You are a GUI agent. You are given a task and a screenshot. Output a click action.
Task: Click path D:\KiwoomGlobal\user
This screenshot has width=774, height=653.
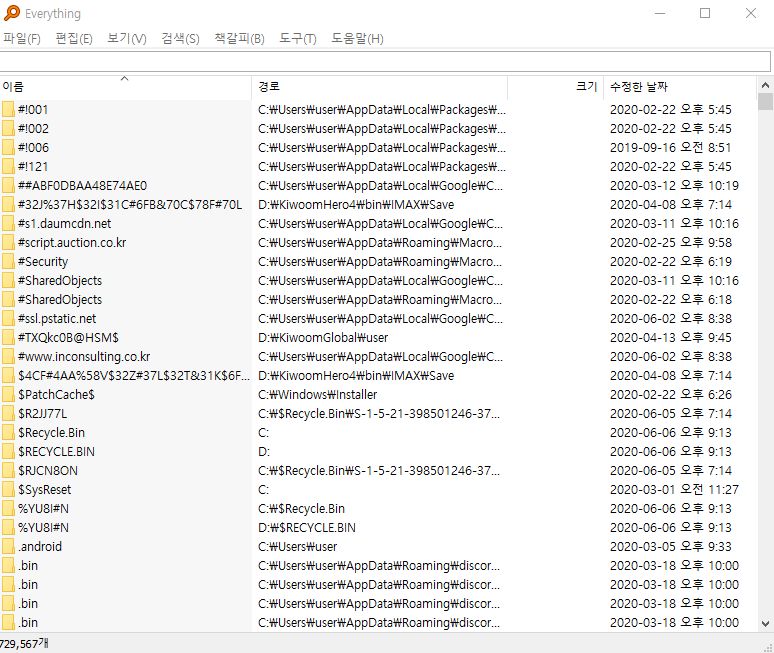(323, 338)
